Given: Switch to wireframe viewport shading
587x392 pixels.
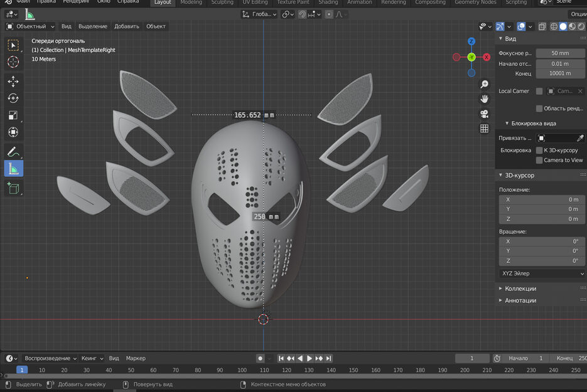Looking at the screenshot, I should pos(554,26).
